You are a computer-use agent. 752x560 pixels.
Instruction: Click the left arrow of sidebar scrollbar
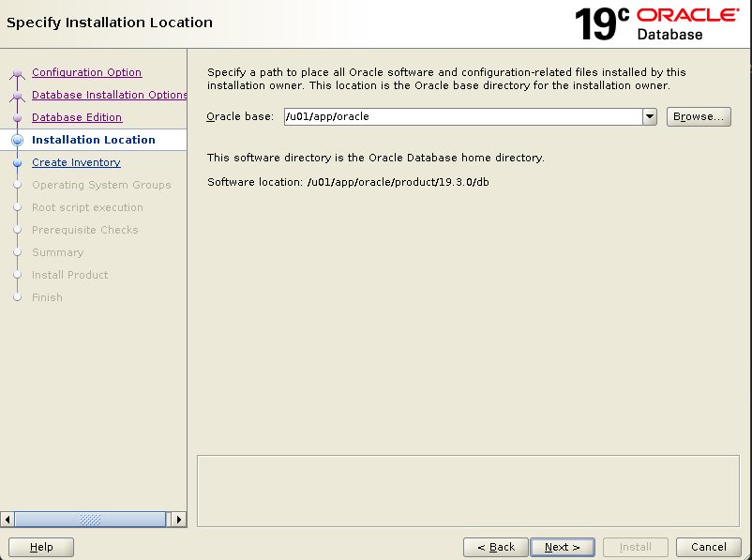pyautogui.click(x=8, y=520)
